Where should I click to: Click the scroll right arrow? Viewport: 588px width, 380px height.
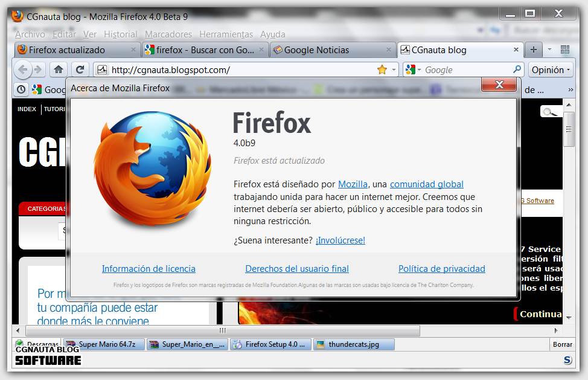[x=556, y=330]
